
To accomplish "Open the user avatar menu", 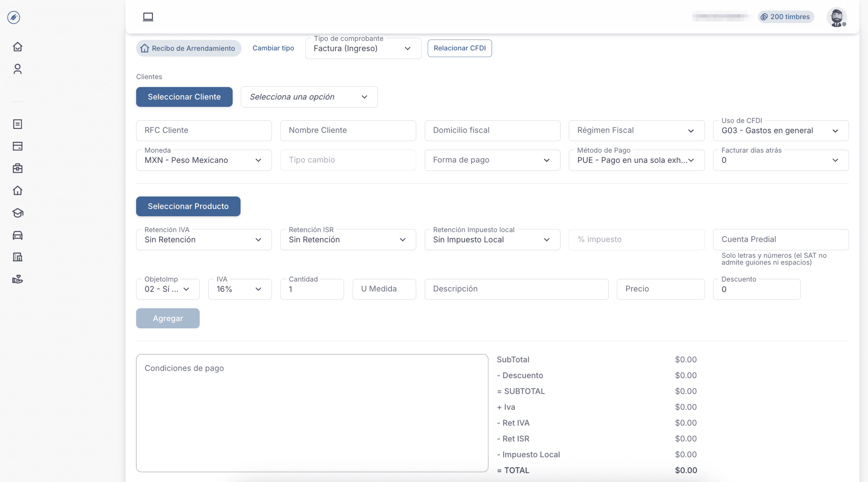I will coord(837,17).
